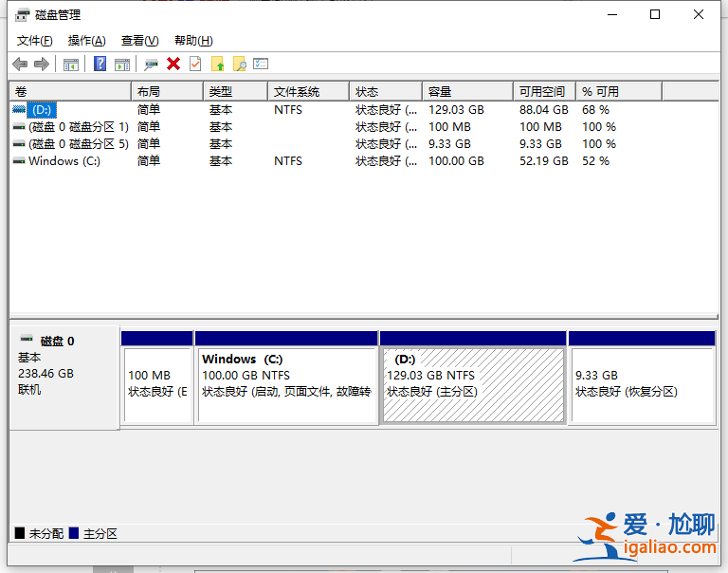
Task: Open the 文件(F) menu
Action: pyautogui.click(x=35, y=41)
